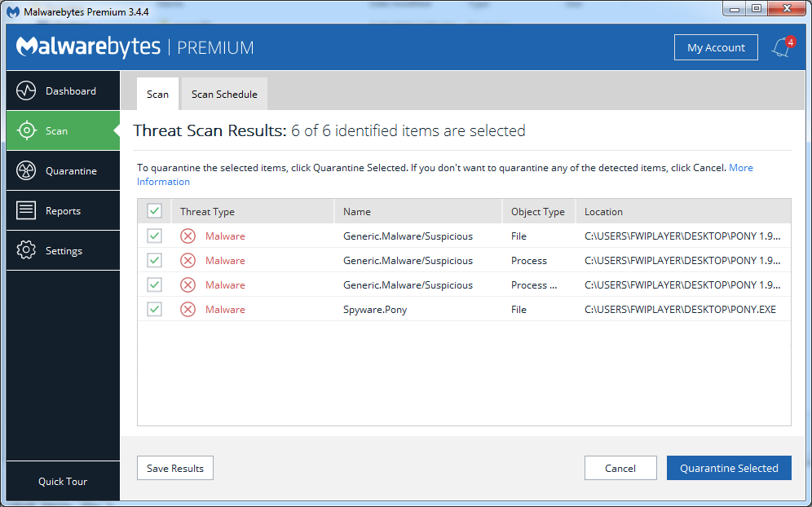Minimize the Malwarebytes window

click(735, 9)
